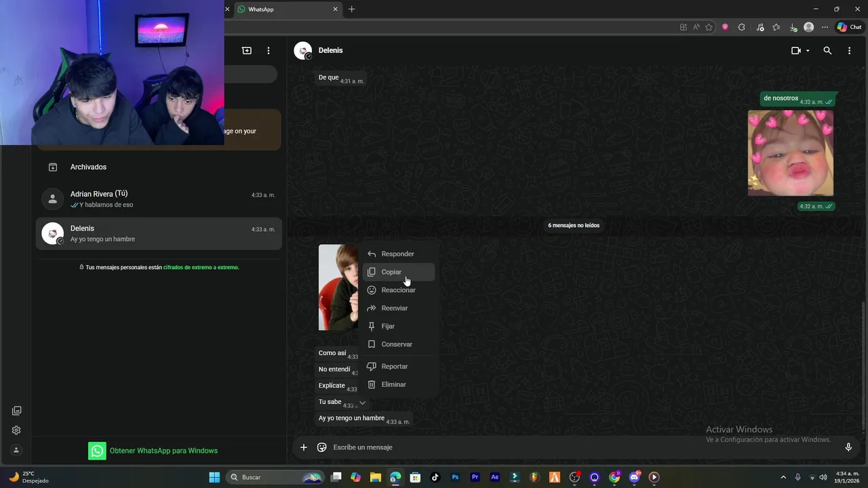Open the Windows Start menu
The image size is (868, 488).
[214, 477]
